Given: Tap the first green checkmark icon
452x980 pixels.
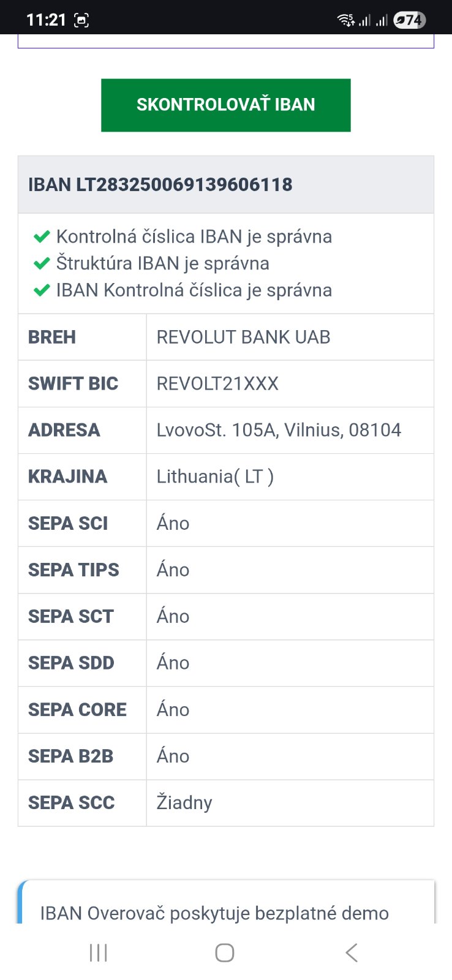Looking at the screenshot, I should [x=42, y=236].
